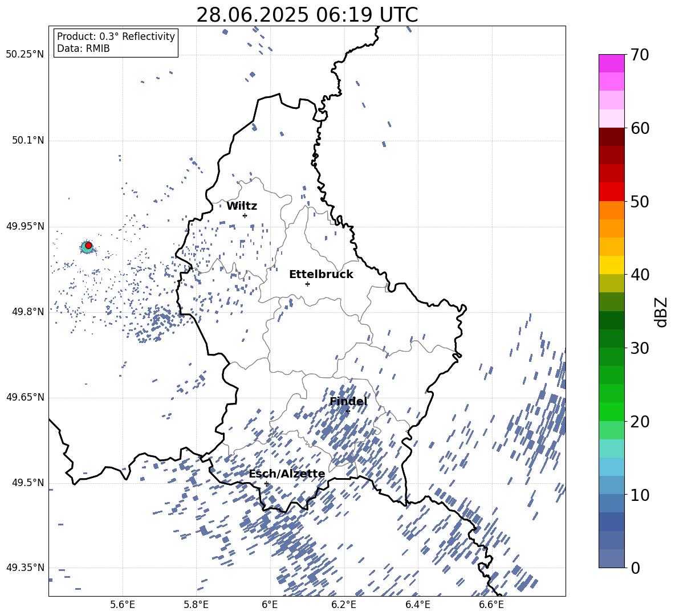Click the 5.8°E longitude label
Screen dimensions: 675x616
point(196,605)
